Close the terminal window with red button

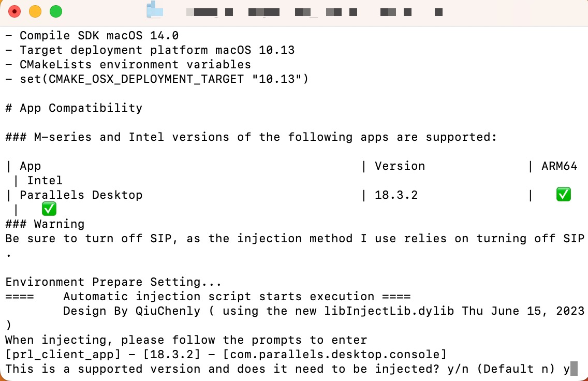(14, 11)
